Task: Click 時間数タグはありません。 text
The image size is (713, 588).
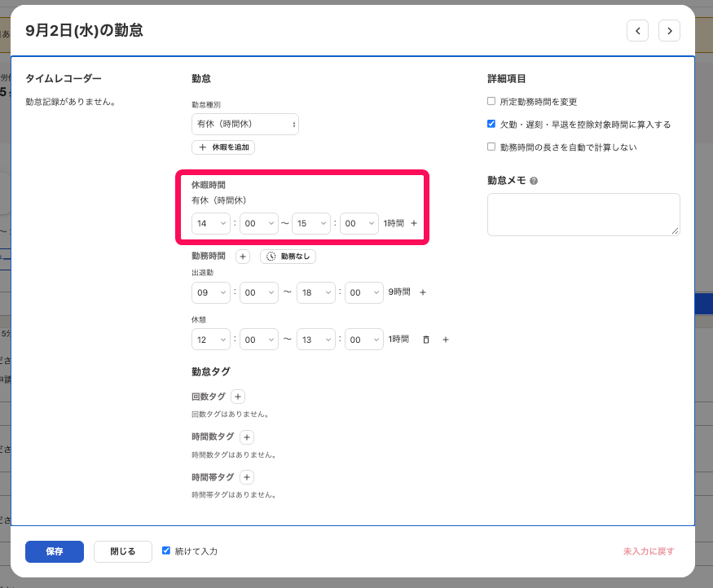Action: [x=234, y=454]
